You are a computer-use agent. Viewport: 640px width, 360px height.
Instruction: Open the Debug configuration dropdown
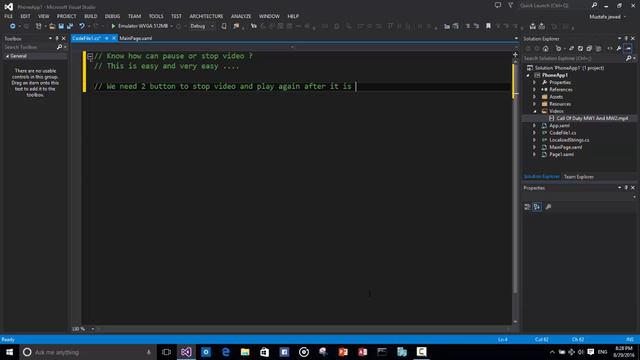point(212,26)
